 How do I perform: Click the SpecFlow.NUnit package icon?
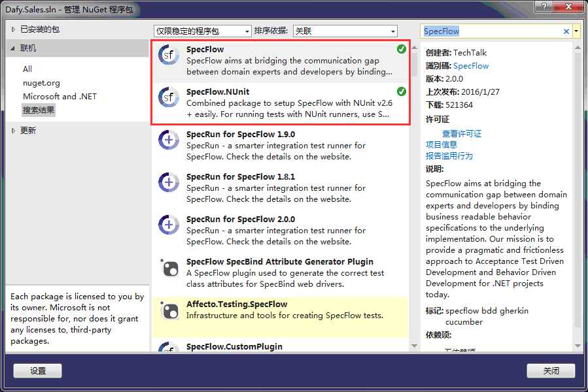pos(168,98)
